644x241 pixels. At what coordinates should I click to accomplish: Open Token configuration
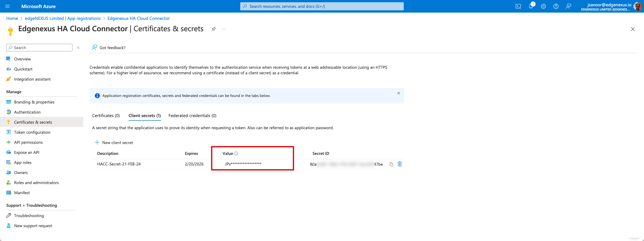click(x=32, y=132)
